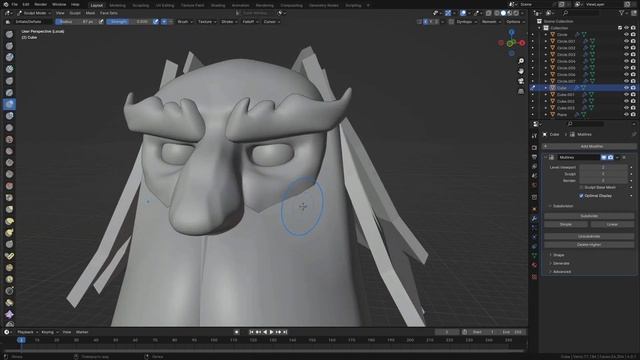Open the Edit menu
The image size is (640, 360).
click(x=26, y=4)
